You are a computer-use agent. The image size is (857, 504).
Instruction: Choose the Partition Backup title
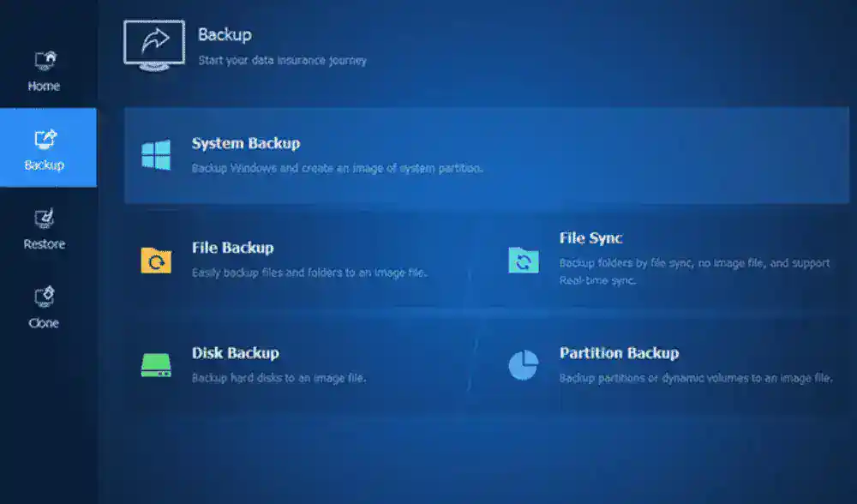[620, 352]
